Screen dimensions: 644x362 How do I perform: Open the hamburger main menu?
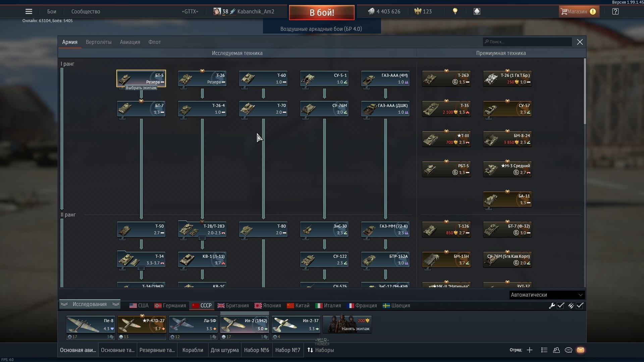click(x=29, y=11)
